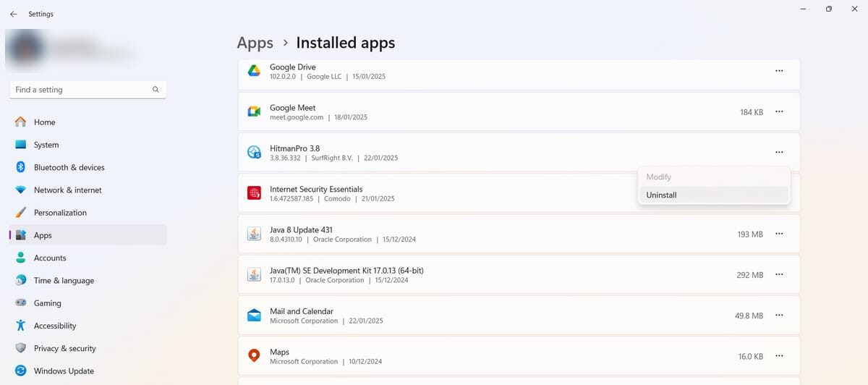Open more options for Google Meet

click(x=779, y=111)
